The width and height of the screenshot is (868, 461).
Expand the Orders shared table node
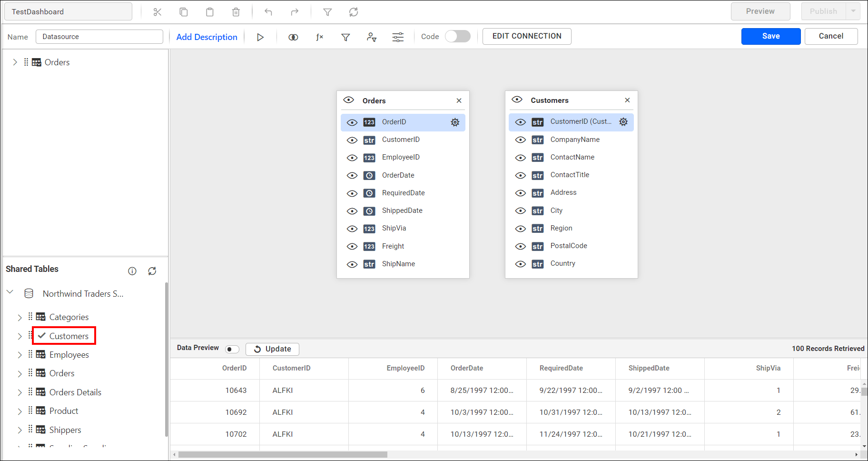click(x=20, y=374)
